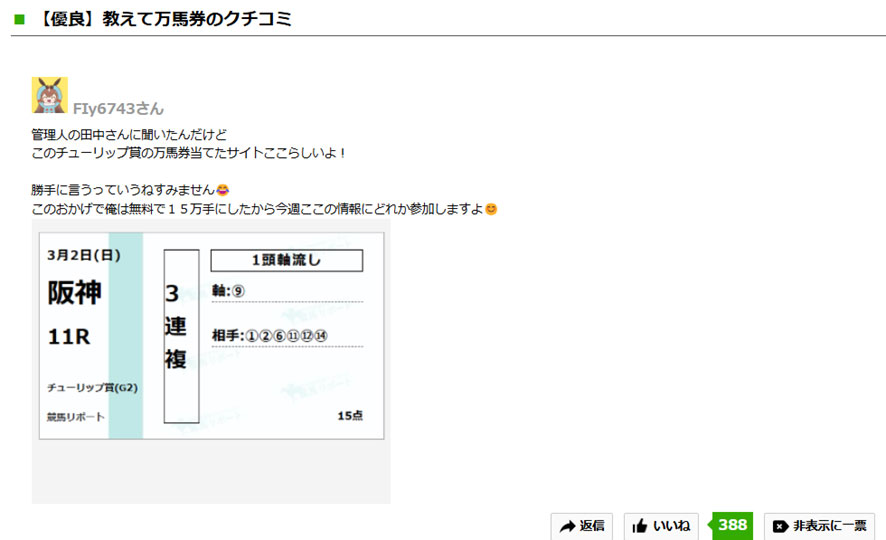
Task: Click the X icon on 非表示に一票
Action: click(780, 526)
